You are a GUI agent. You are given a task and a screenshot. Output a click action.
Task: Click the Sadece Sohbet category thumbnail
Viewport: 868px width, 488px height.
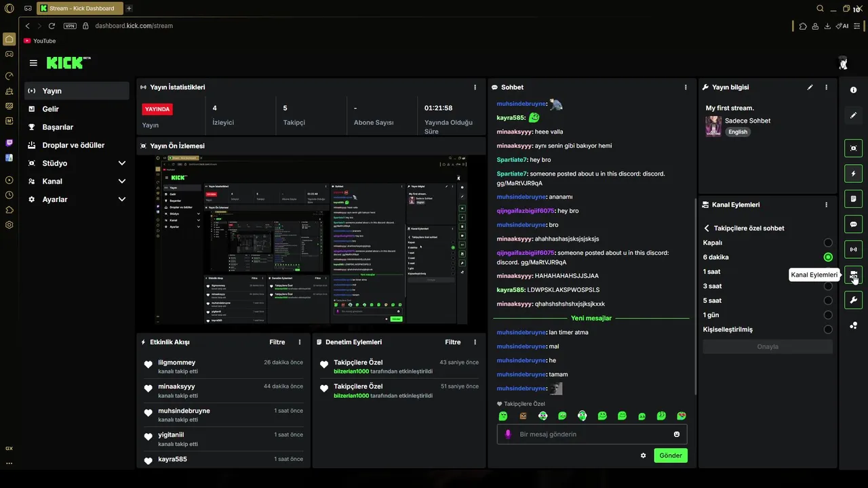click(x=713, y=127)
